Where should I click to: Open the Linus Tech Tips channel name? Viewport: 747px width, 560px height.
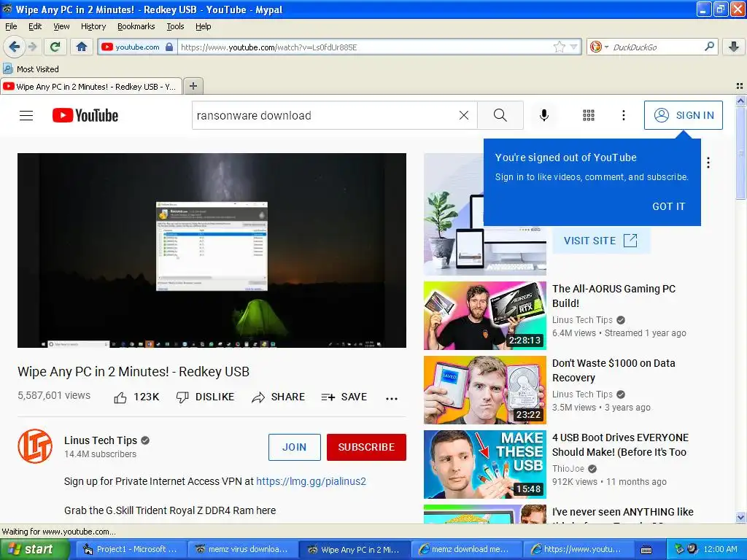pyautogui.click(x=101, y=440)
